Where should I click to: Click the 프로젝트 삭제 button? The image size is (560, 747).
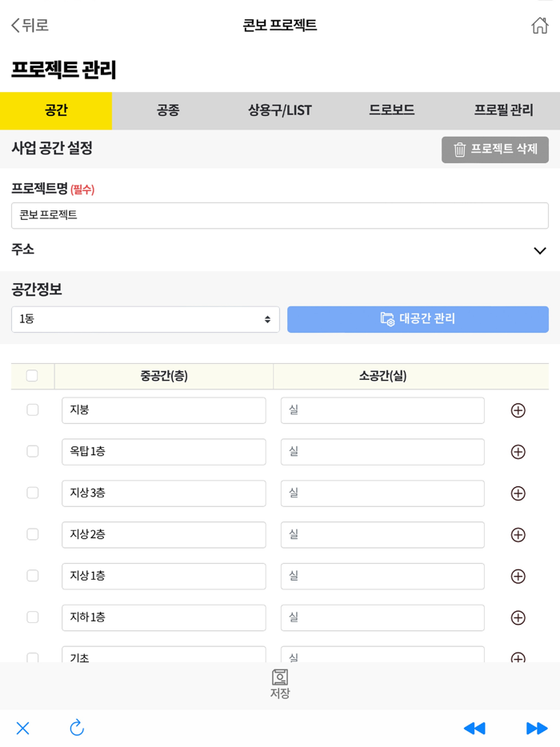pos(495,150)
